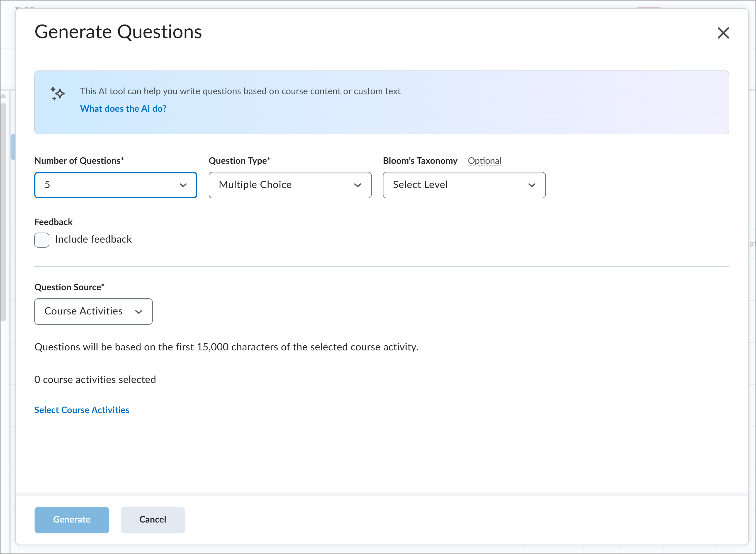Click Select Course Activities
756x554 pixels.
pyautogui.click(x=81, y=410)
